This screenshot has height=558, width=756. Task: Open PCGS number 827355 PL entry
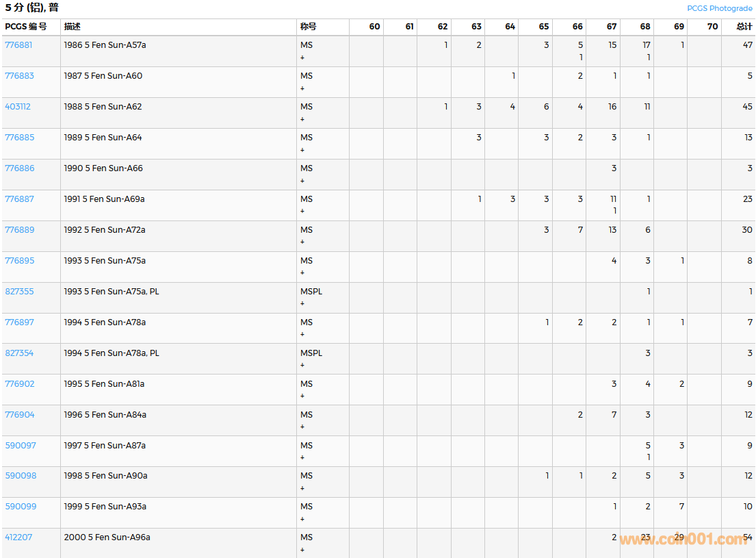tap(19, 292)
